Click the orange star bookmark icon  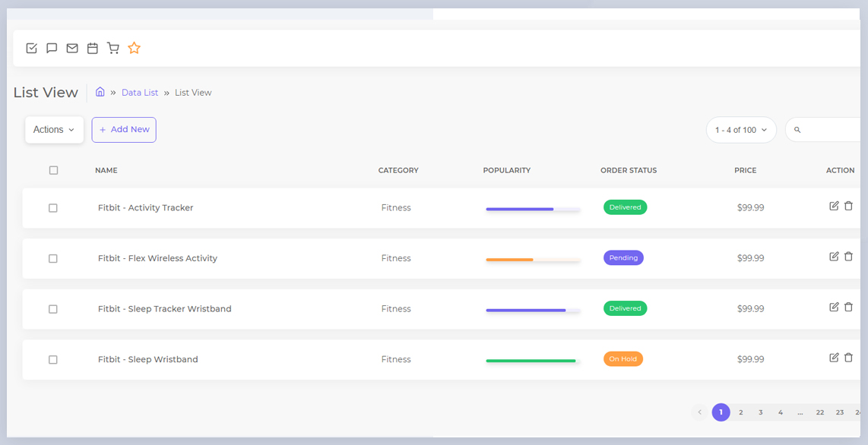[x=134, y=48]
